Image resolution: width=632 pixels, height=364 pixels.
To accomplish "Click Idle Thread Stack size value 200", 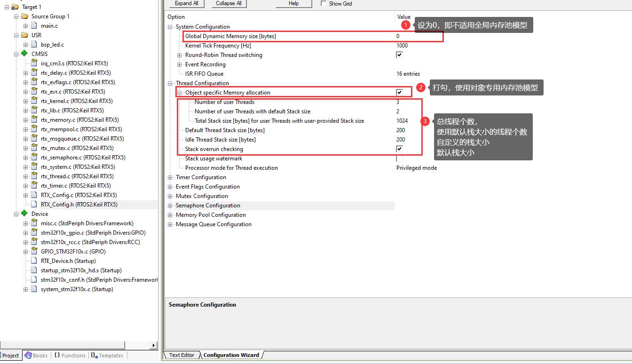I will (x=401, y=140).
